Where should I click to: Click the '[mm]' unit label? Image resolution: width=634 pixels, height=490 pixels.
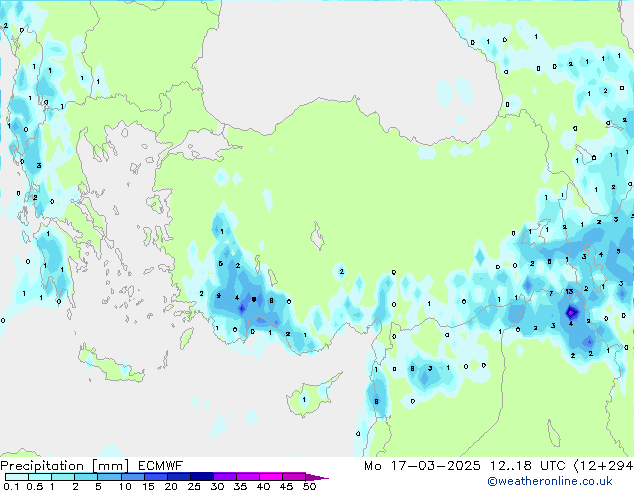111,466
